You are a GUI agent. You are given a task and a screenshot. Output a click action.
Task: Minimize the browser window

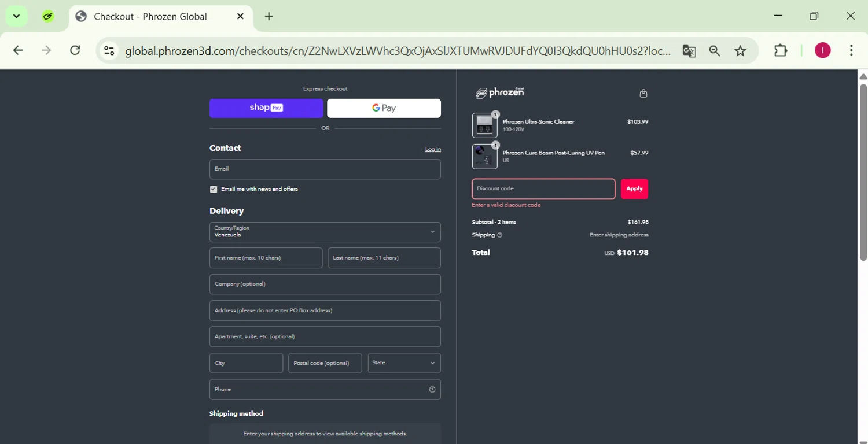[778, 16]
